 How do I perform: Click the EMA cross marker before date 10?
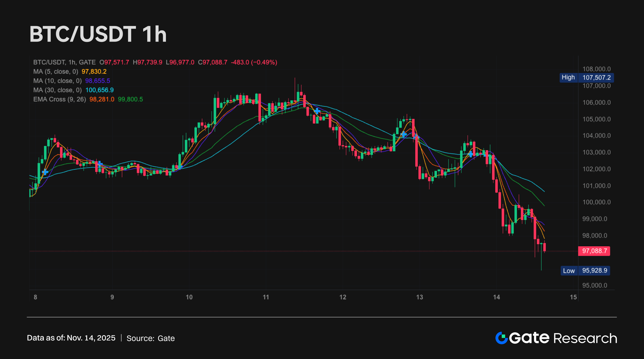180,167
